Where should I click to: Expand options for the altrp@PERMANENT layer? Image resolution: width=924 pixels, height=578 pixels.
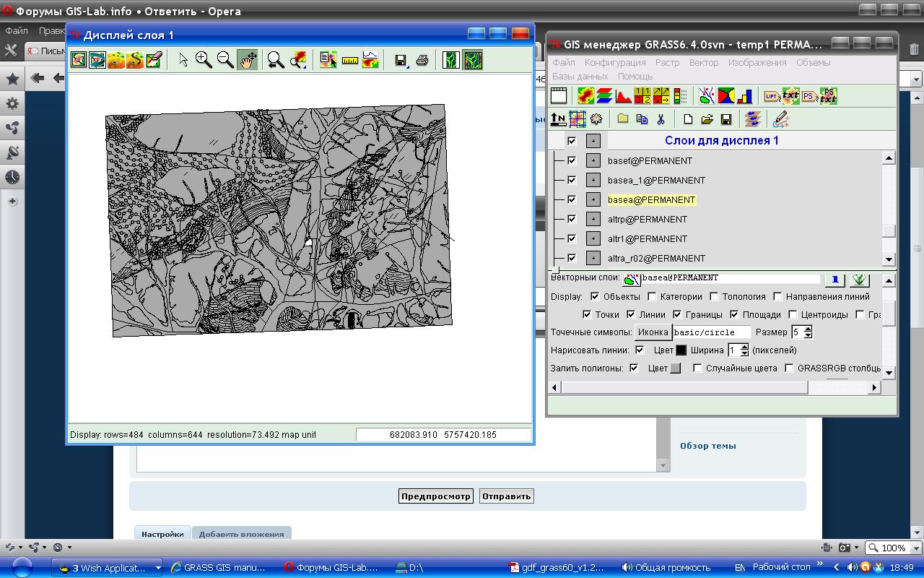[593, 219]
